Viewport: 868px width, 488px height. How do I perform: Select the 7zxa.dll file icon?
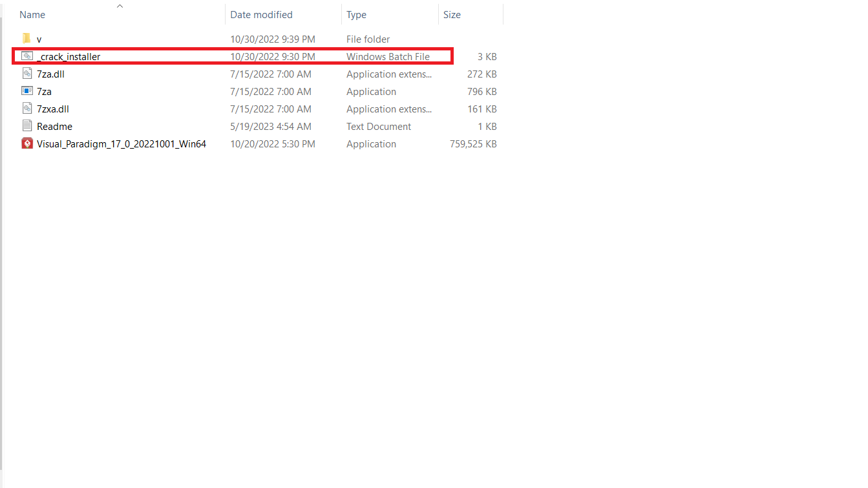pyautogui.click(x=26, y=109)
